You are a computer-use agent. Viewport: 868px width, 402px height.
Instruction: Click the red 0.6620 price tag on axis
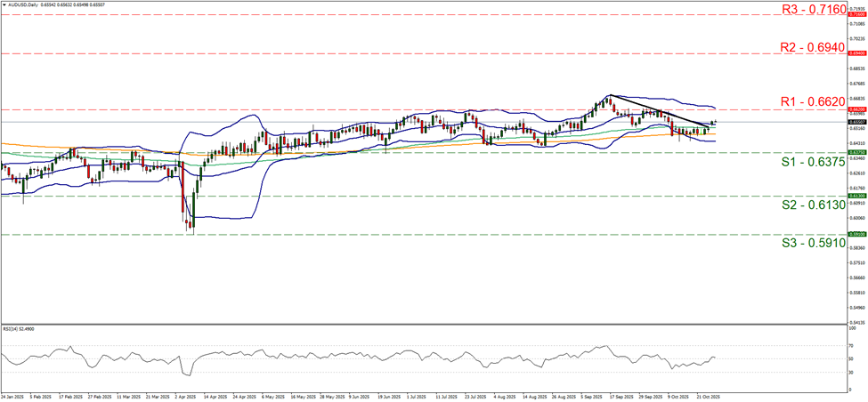click(856, 109)
